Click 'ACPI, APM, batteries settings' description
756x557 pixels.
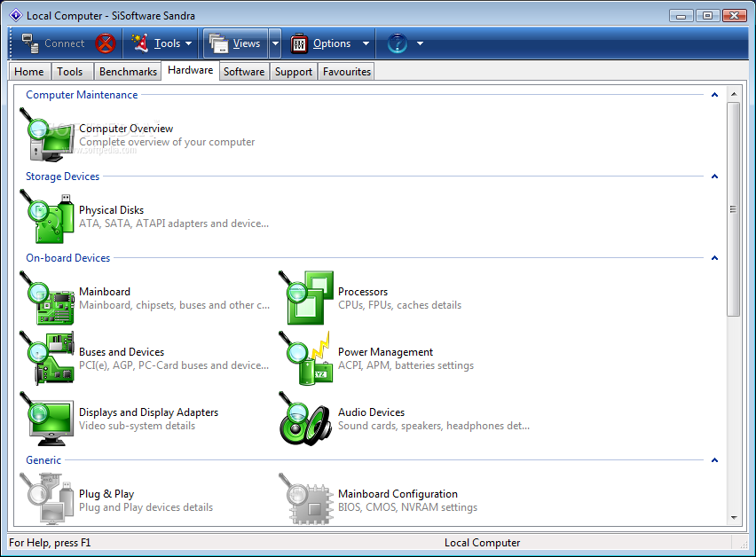[406, 365]
